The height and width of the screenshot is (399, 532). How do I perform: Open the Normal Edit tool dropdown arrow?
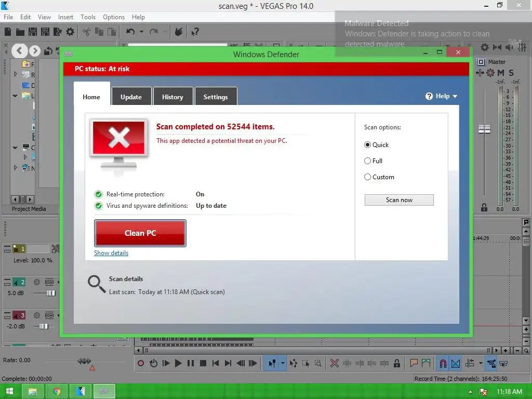tap(283, 363)
